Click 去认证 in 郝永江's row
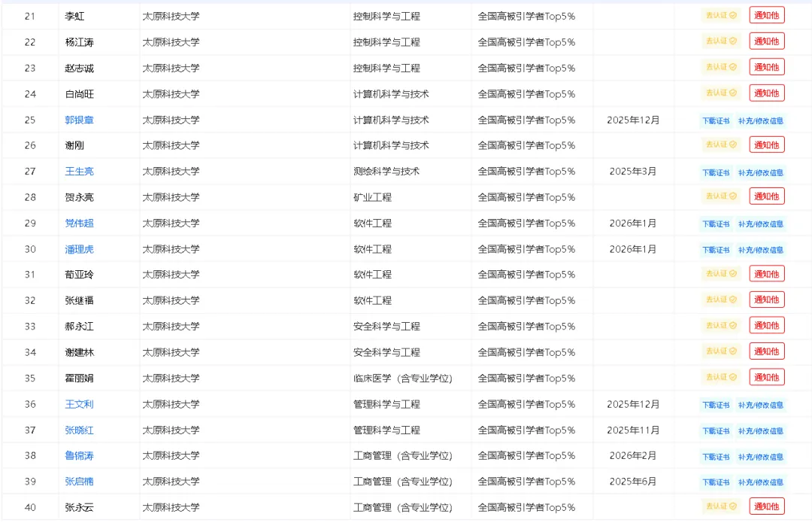 pos(721,325)
